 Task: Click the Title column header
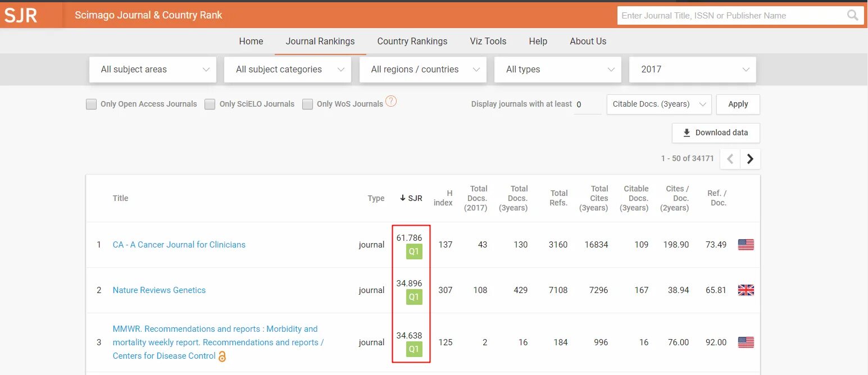click(x=121, y=198)
